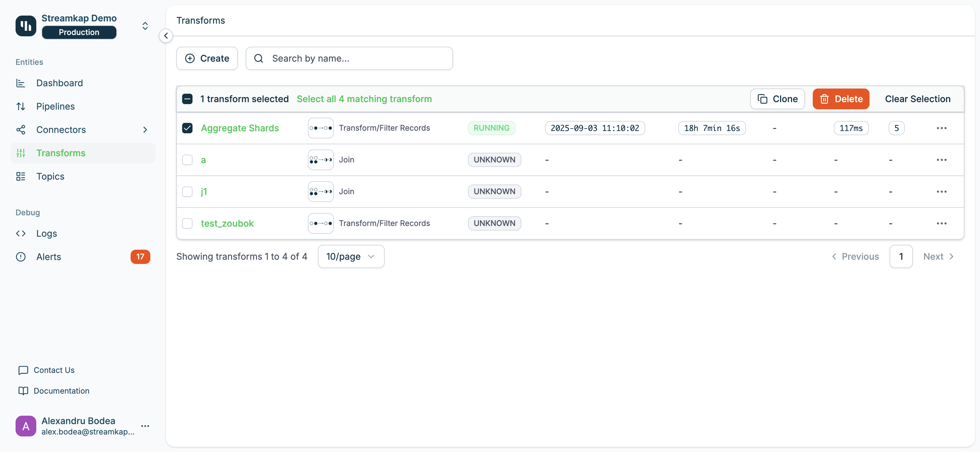Toggle the header select-all checkbox
The width and height of the screenshot is (980, 452).
(187, 99)
